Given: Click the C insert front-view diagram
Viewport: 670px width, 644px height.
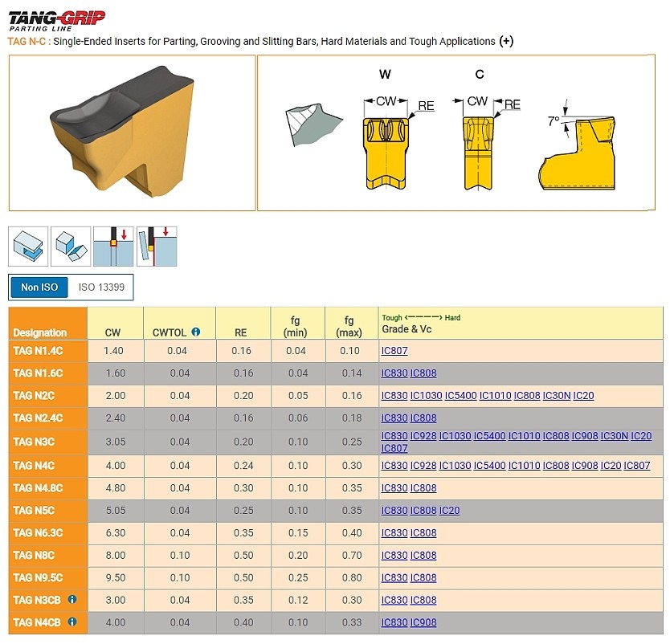Looking at the screenshot, I should tap(478, 153).
